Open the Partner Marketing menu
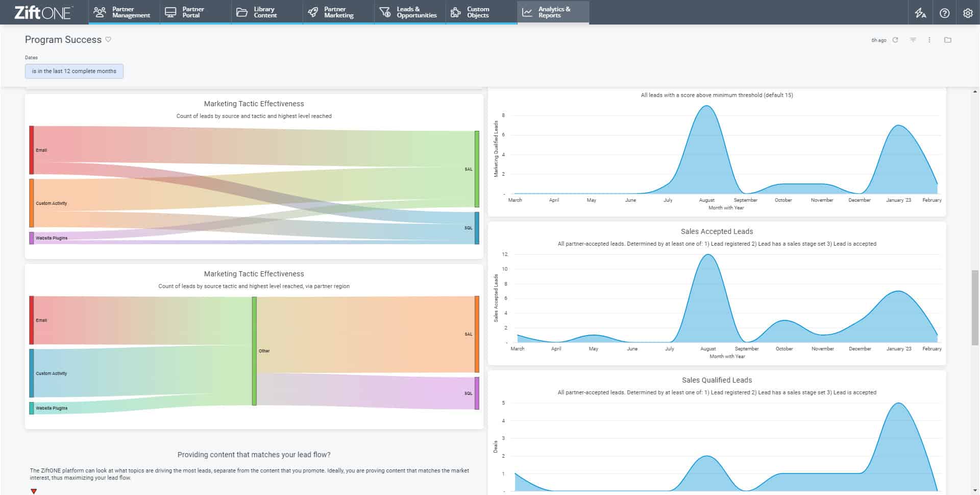This screenshot has width=980, height=495. [x=338, y=12]
